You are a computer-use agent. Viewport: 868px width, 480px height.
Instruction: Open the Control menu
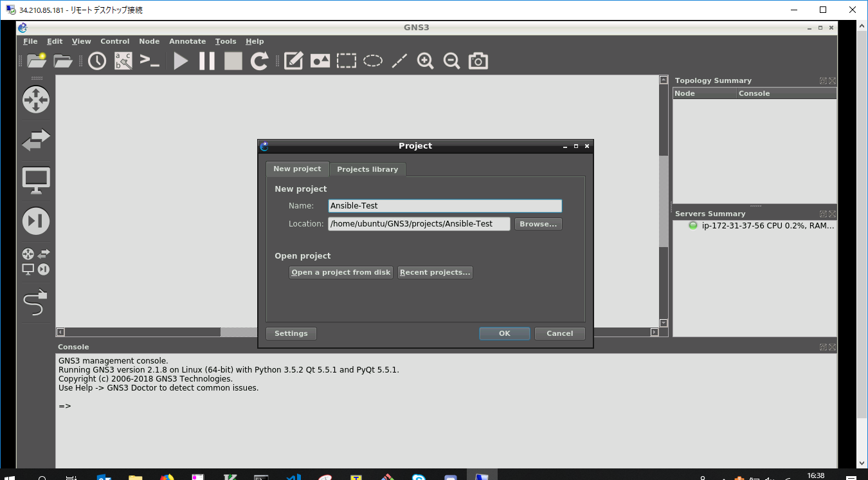(115, 41)
